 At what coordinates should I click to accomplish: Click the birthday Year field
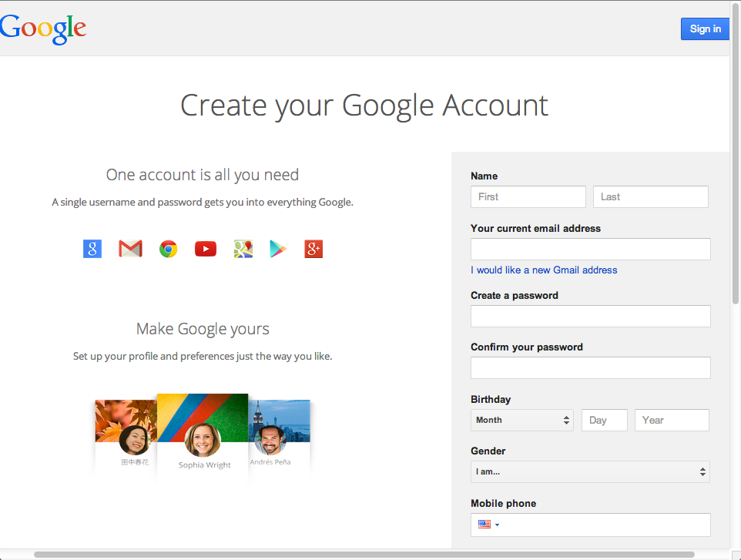click(x=672, y=420)
